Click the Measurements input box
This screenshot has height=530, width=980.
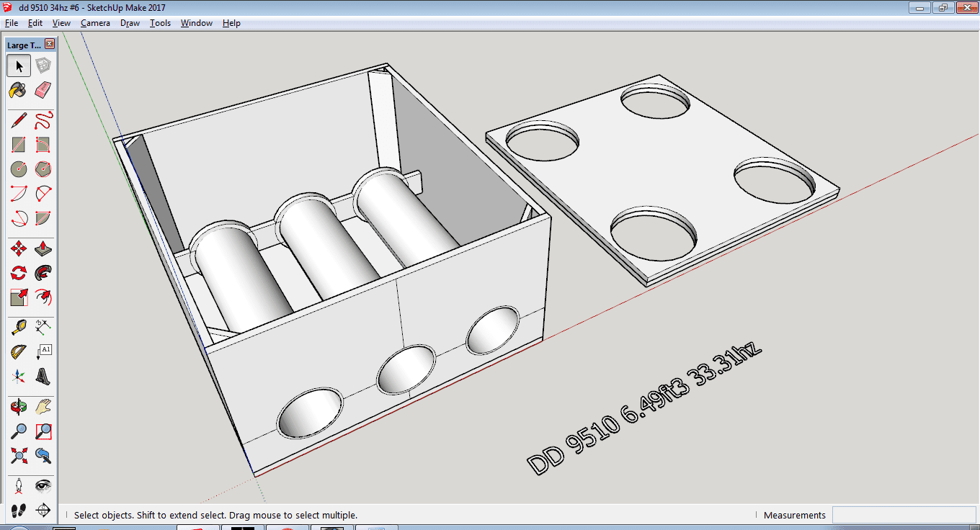pos(904,515)
